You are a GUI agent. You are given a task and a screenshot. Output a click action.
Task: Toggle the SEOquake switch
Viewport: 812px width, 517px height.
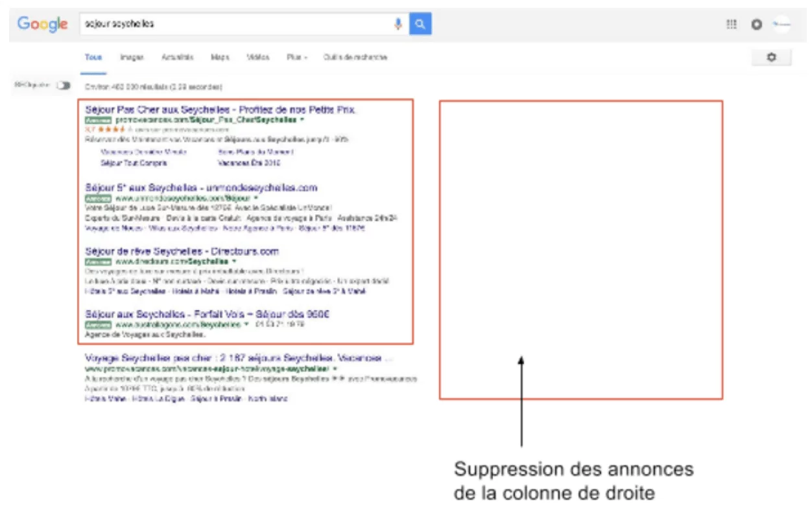coord(63,86)
